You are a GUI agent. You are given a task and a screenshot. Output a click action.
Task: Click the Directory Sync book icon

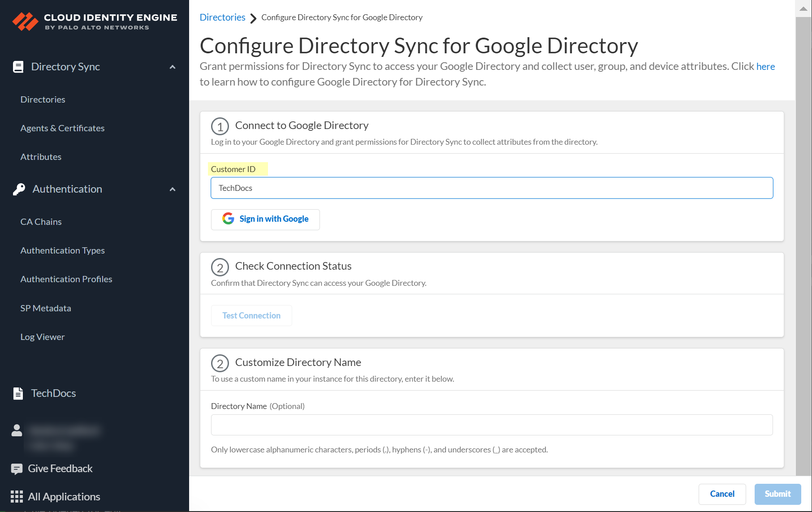pyautogui.click(x=18, y=67)
